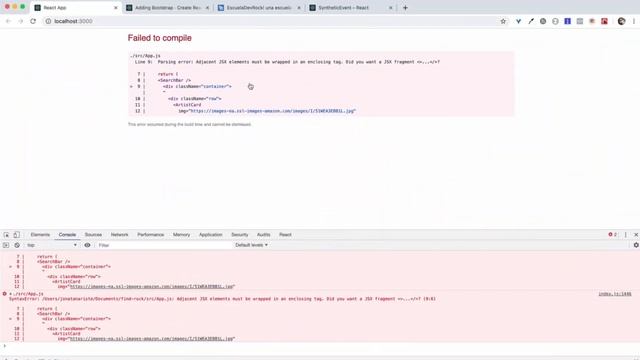Expand the ./src/App.js console error entry
640x360 pixels.
click(11, 294)
